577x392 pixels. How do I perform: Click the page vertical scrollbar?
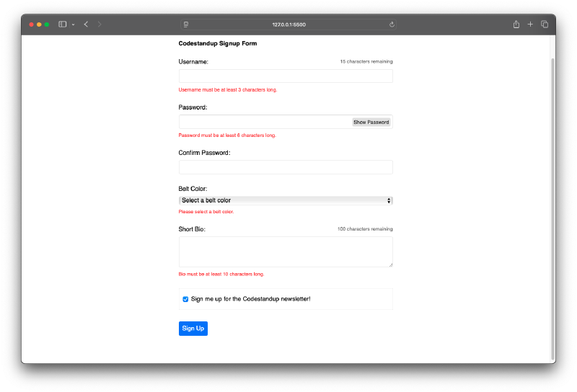552,209
